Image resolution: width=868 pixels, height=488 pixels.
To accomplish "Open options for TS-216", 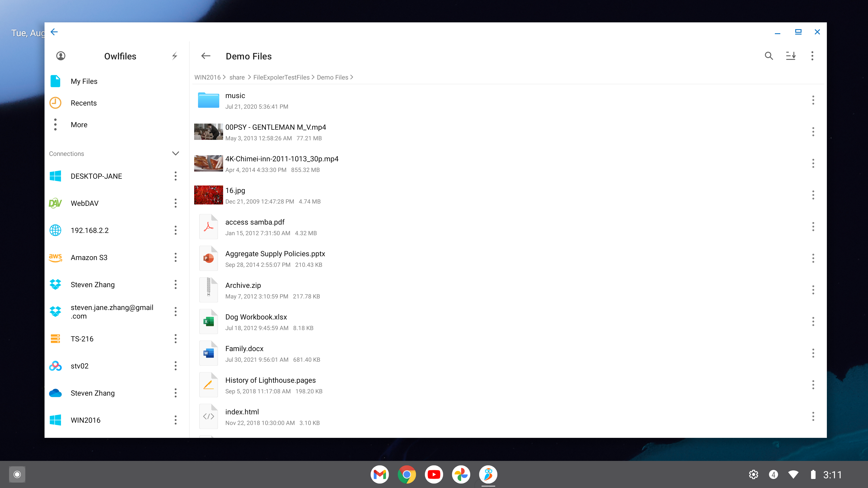I will point(175,339).
